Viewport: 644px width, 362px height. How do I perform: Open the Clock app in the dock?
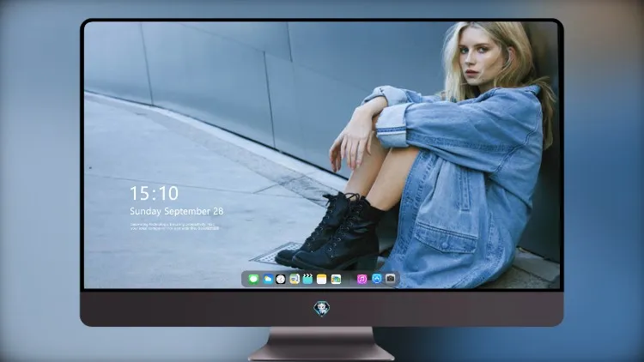[x=281, y=279]
